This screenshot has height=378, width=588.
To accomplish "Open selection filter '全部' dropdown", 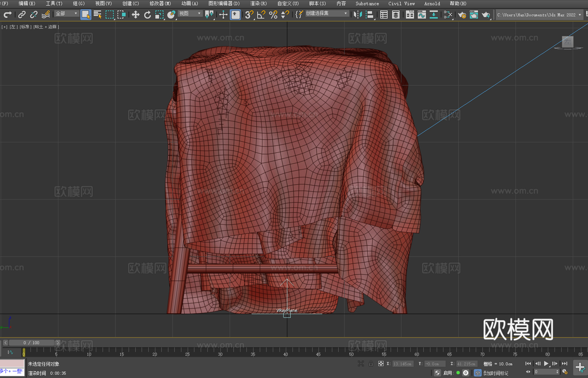I will click(67, 13).
